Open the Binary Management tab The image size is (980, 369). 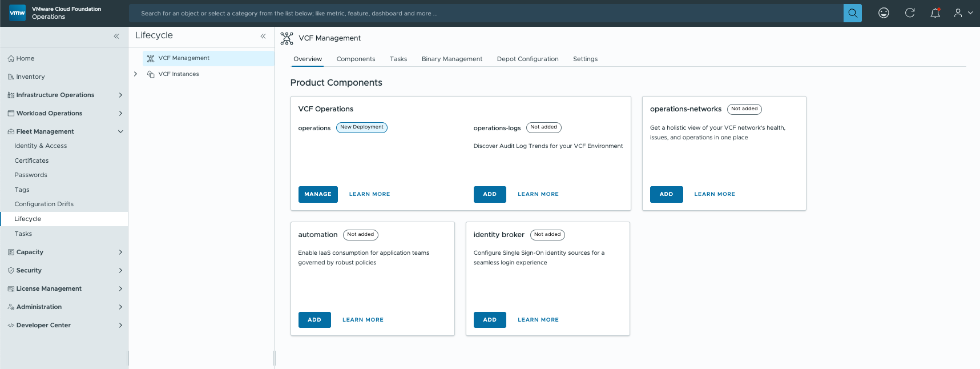coord(452,59)
